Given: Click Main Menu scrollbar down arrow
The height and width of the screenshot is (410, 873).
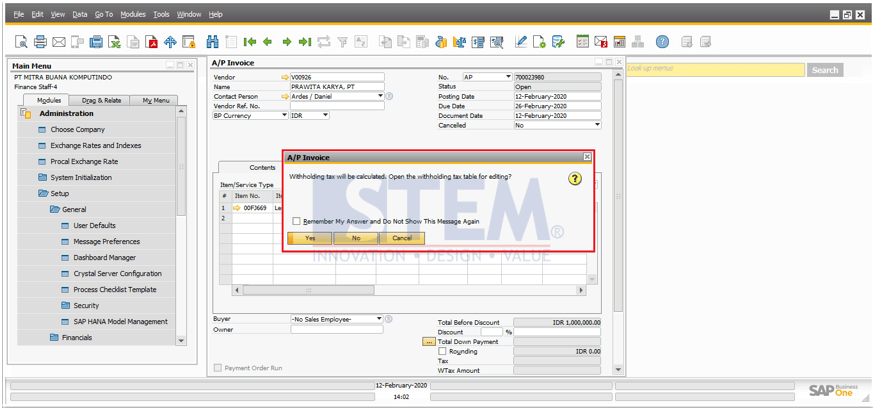Looking at the screenshot, I should [181, 340].
